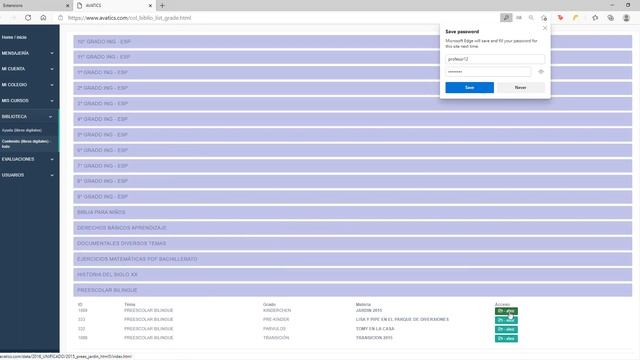Switch to the Extensions tab

pos(35,5)
